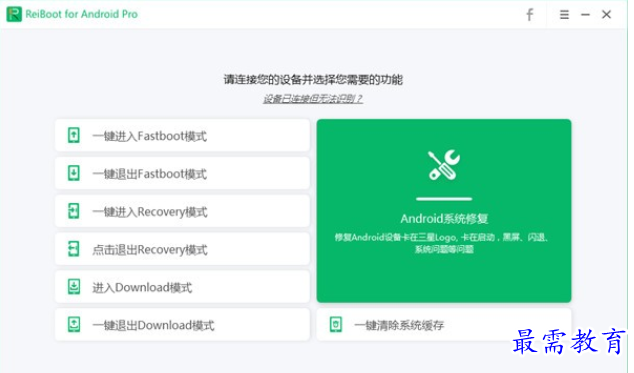Select 一键退出Fastboot模式

(182, 173)
